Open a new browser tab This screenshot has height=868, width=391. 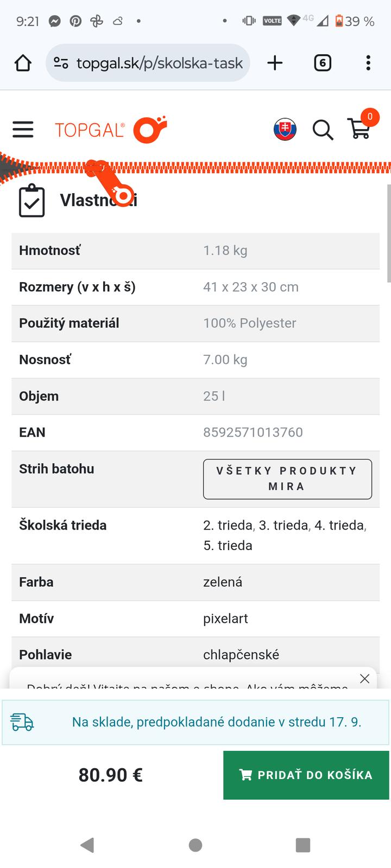(x=275, y=63)
